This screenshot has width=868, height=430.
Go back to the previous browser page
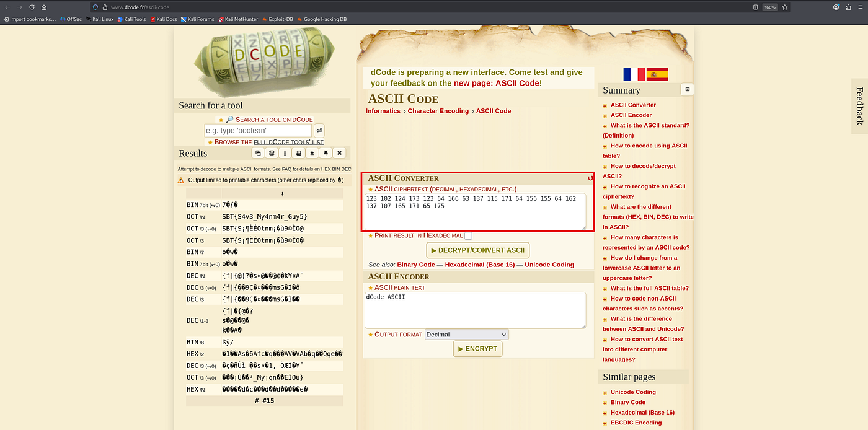(7, 7)
